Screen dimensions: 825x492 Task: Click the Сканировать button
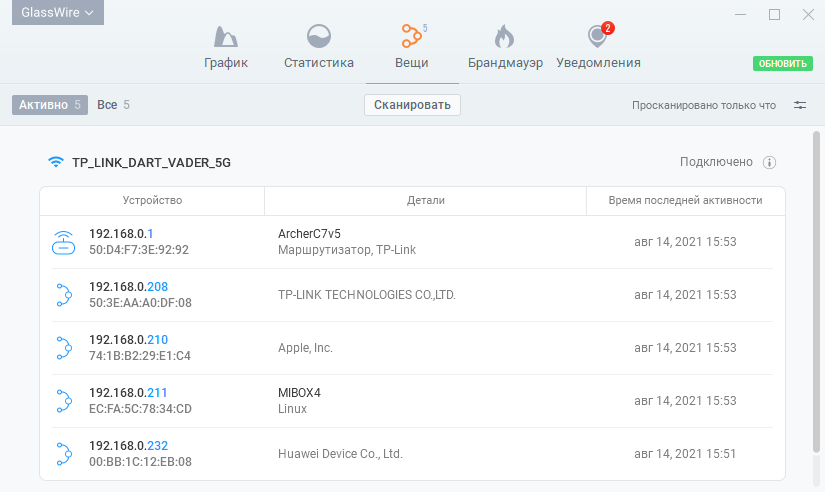(x=412, y=105)
